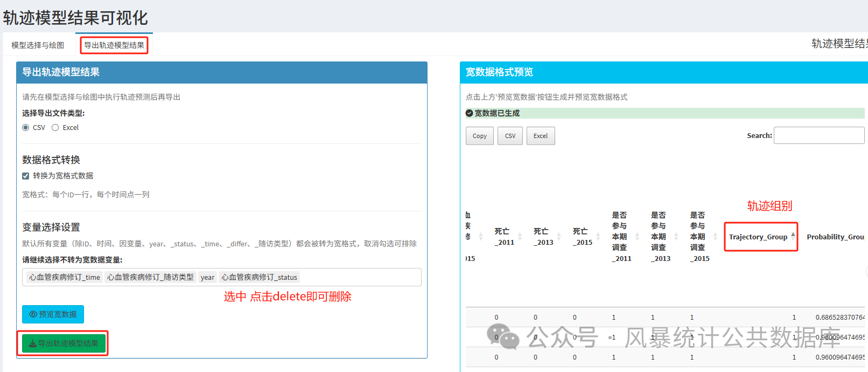The width and height of the screenshot is (868, 372).
Task: Select the 心血管疾病修订_随访类型 variable tag
Action: (x=150, y=277)
